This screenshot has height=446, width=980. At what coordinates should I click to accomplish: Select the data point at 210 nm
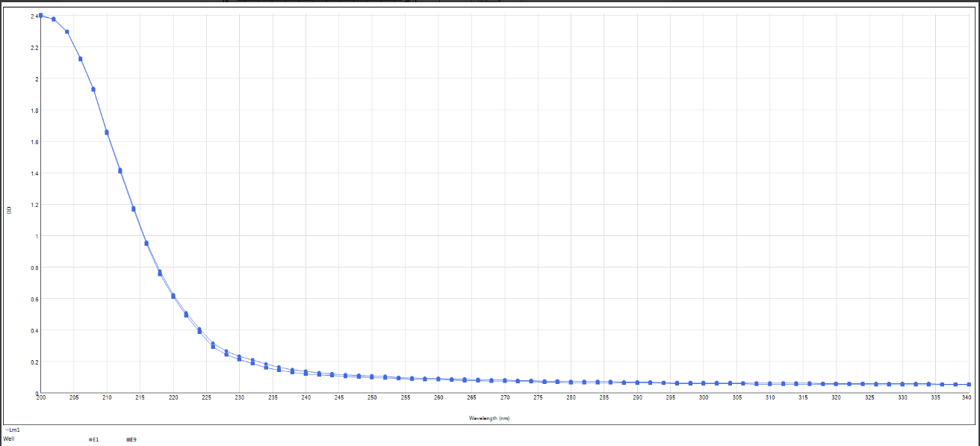point(107,132)
